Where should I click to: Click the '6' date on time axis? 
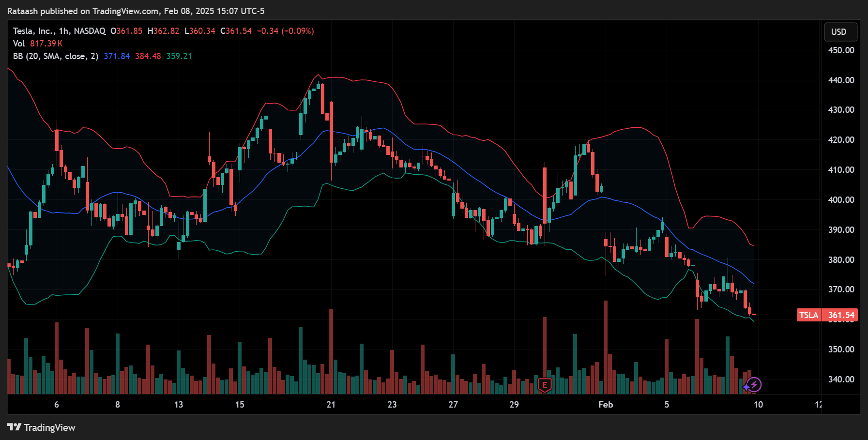point(57,405)
